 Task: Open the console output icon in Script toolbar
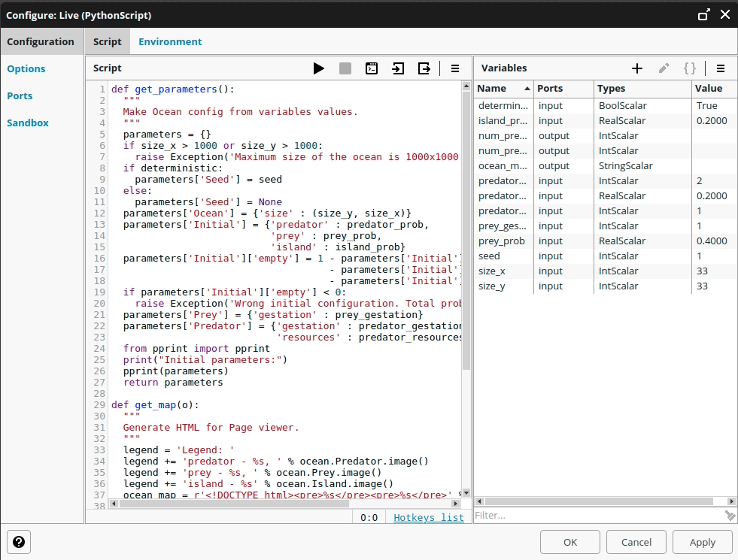tap(372, 68)
